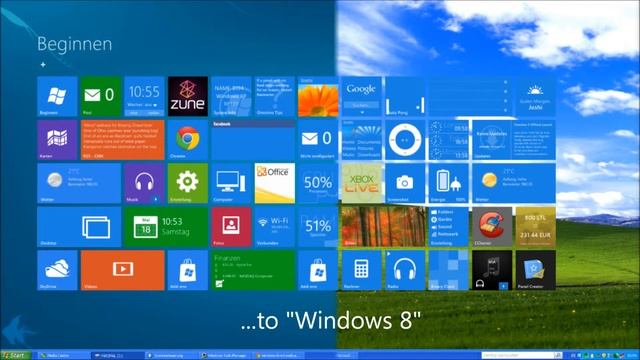
Task: Open the green calendar tile showing Samstag
Action: pyautogui.click(x=166, y=227)
